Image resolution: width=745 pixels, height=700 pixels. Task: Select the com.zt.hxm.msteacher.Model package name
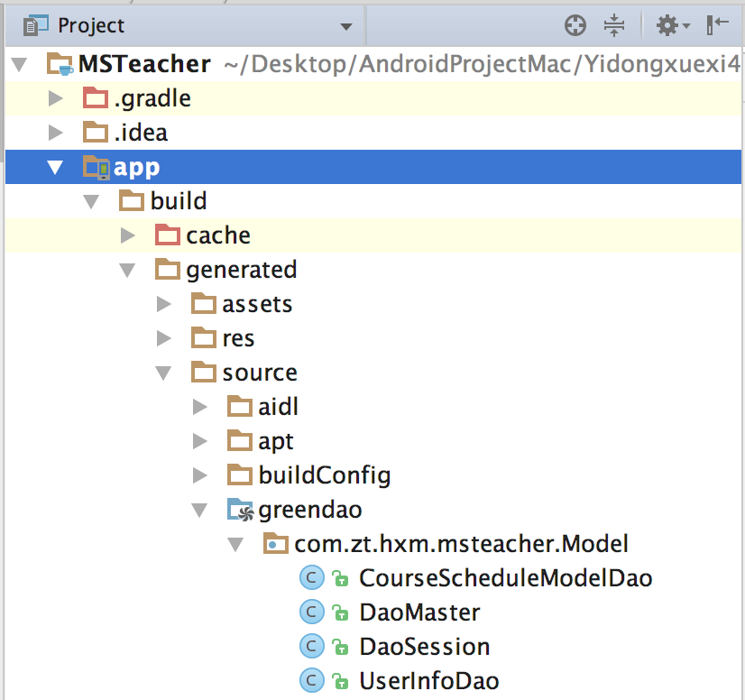click(462, 544)
